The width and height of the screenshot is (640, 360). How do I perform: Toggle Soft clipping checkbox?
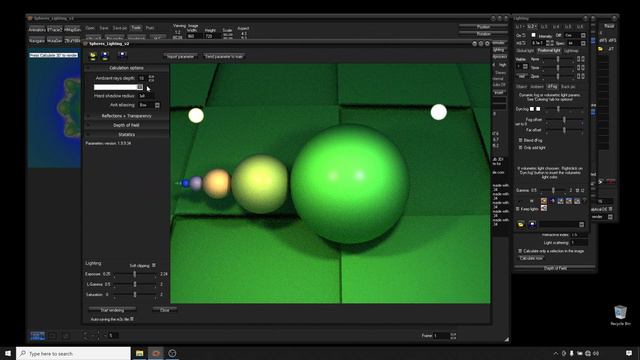154,265
